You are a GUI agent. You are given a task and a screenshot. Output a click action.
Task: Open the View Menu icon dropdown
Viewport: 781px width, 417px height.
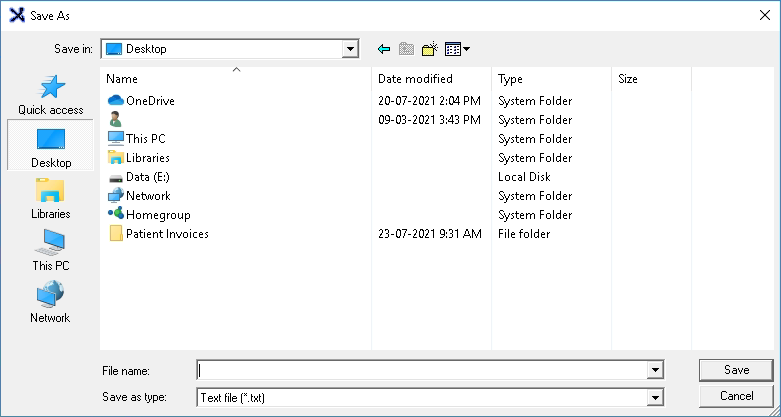click(457, 49)
